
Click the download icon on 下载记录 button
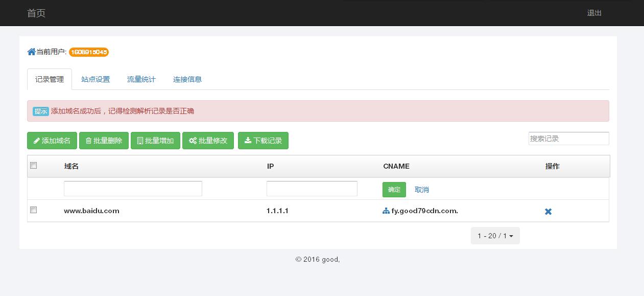[x=248, y=141]
